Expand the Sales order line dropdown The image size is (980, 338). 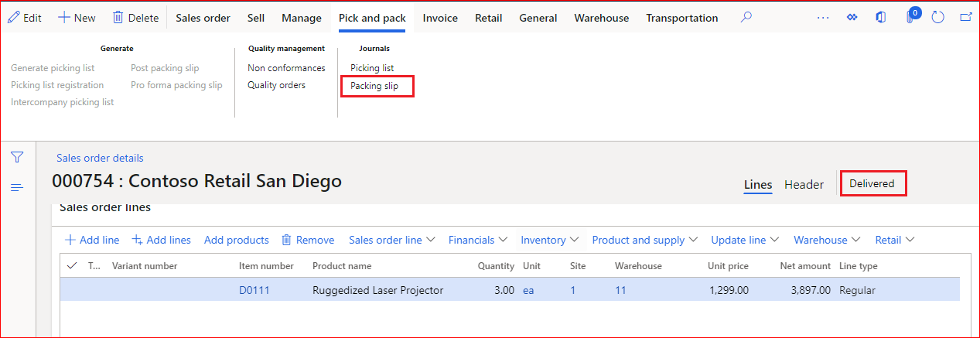click(391, 240)
